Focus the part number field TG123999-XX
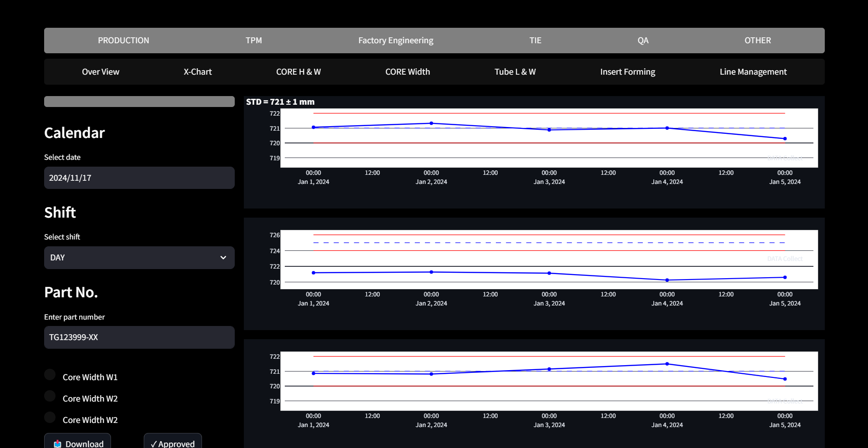This screenshot has width=868, height=448. pos(139,337)
